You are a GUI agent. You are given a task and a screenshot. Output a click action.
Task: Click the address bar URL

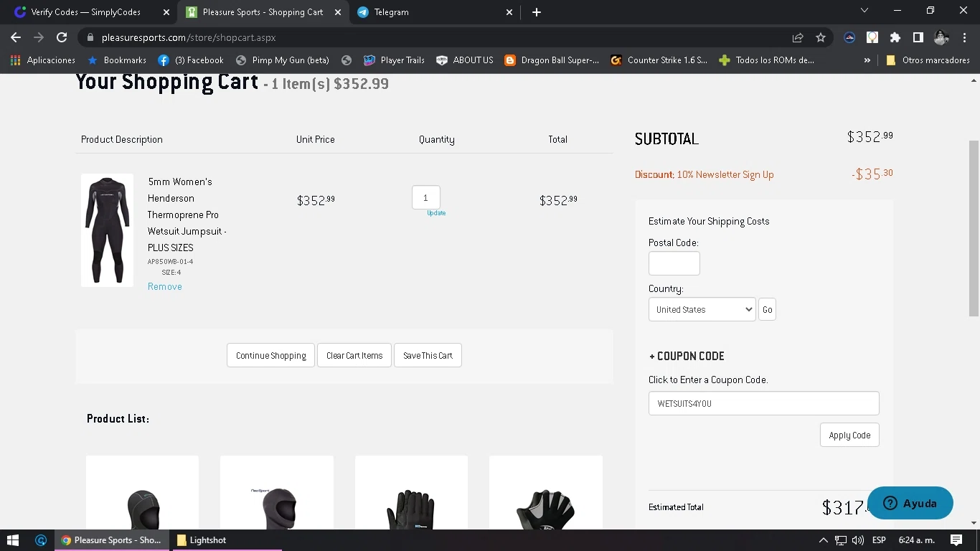189,37
